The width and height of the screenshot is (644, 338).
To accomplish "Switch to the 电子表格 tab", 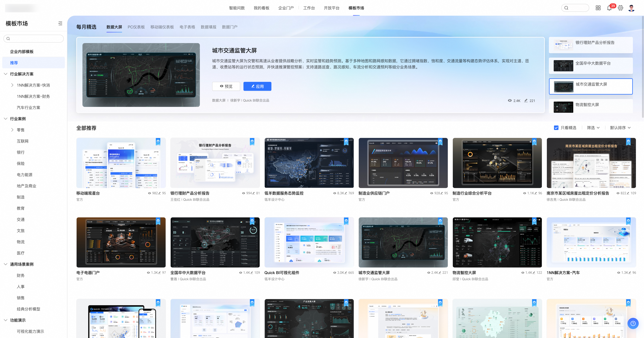I will point(187,27).
